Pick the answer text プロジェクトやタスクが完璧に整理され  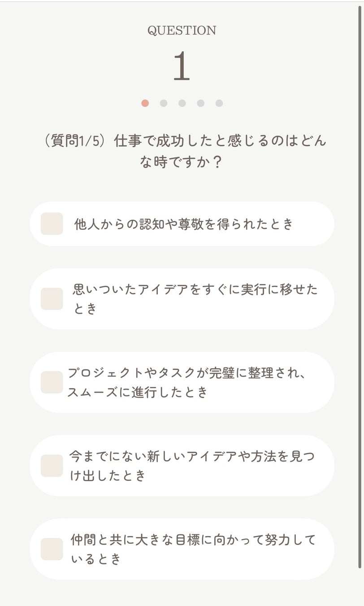tap(188, 382)
